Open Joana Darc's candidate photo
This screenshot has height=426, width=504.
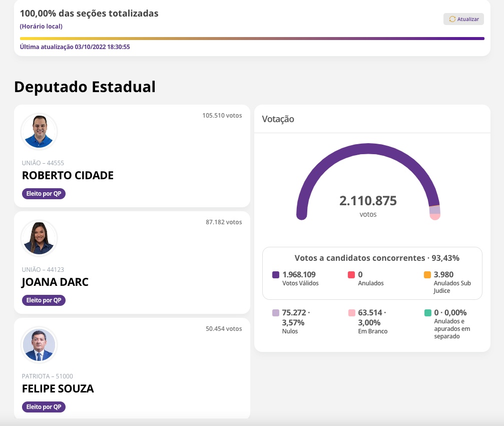pyautogui.click(x=39, y=238)
